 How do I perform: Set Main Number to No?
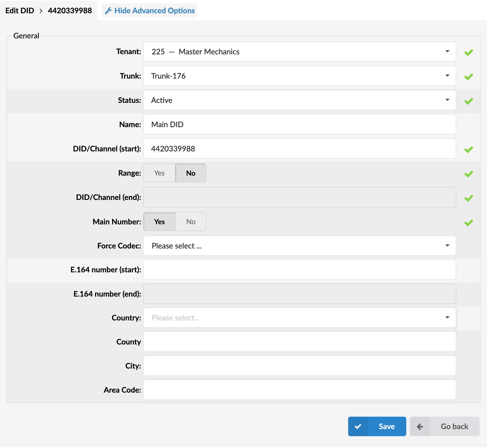click(x=191, y=222)
